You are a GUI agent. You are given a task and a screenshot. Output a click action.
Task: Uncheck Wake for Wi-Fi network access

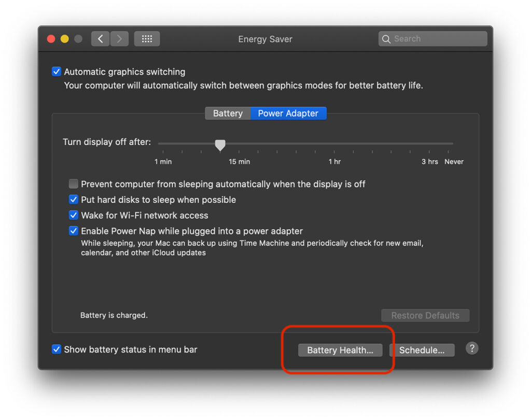click(x=73, y=215)
